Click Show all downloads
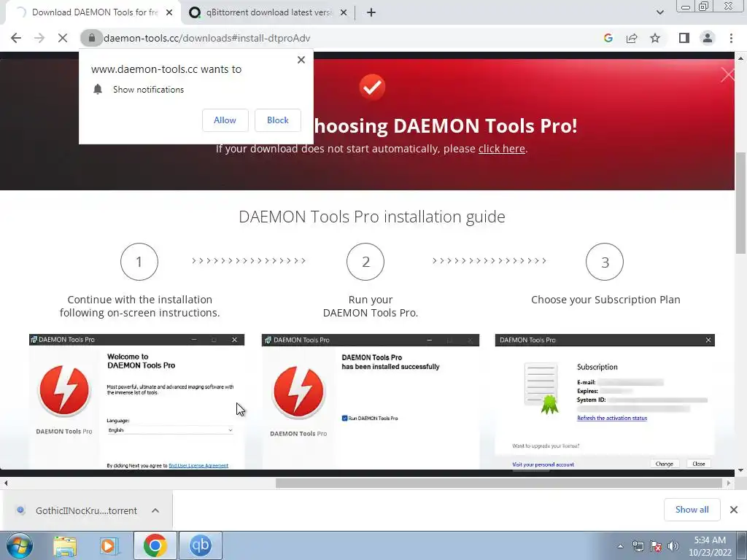Viewport: 747px width, 560px height. pos(692,510)
